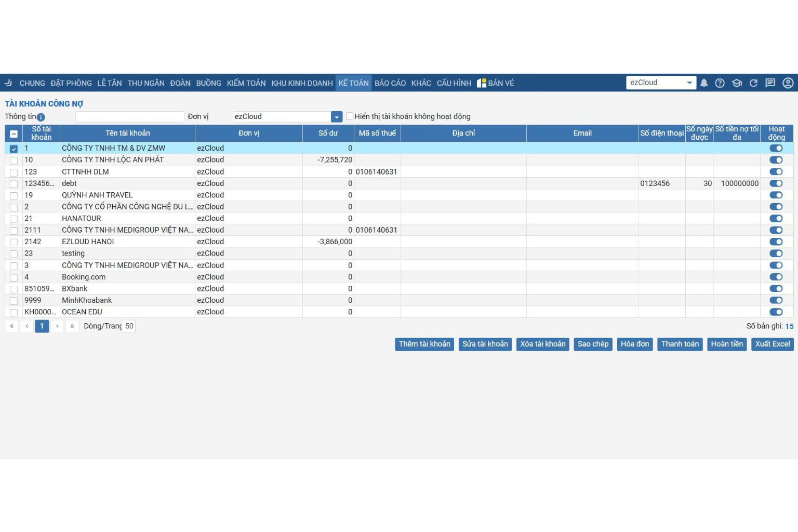Expand the Đơn vị filter dropdown
This screenshot has width=798, height=532.
click(x=337, y=117)
